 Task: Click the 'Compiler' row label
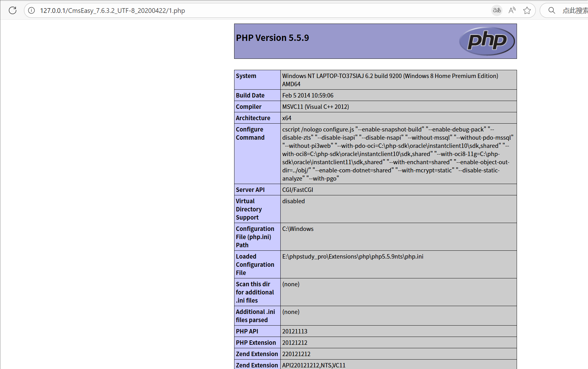(249, 107)
